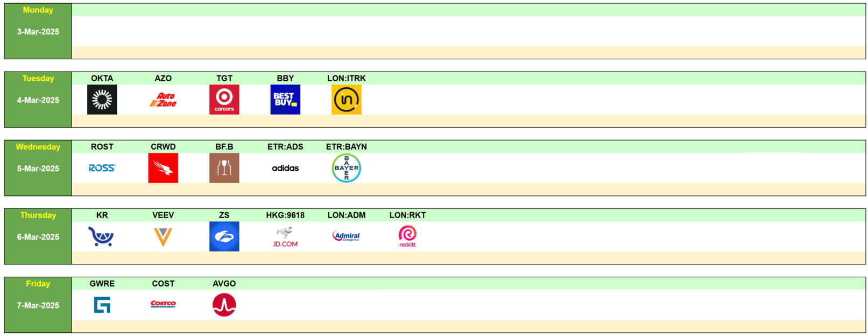Open the Best Buy logo
This screenshot has height=336, width=868.
(285, 100)
